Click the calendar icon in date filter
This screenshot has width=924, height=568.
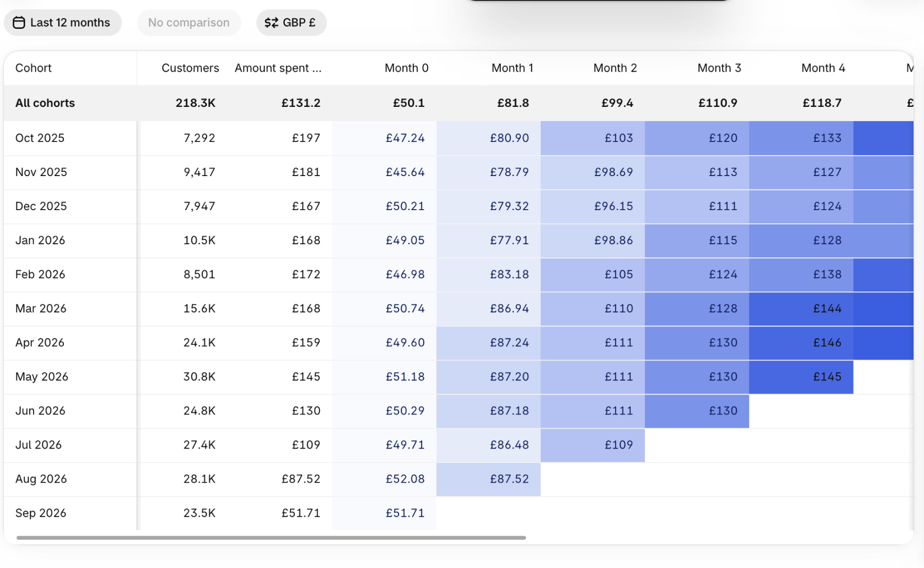click(x=19, y=23)
